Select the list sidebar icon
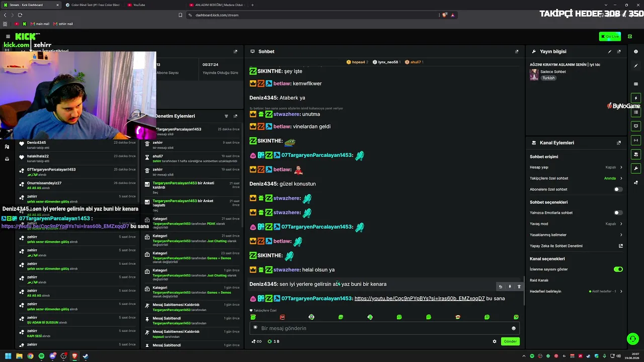 coord(636,112)
